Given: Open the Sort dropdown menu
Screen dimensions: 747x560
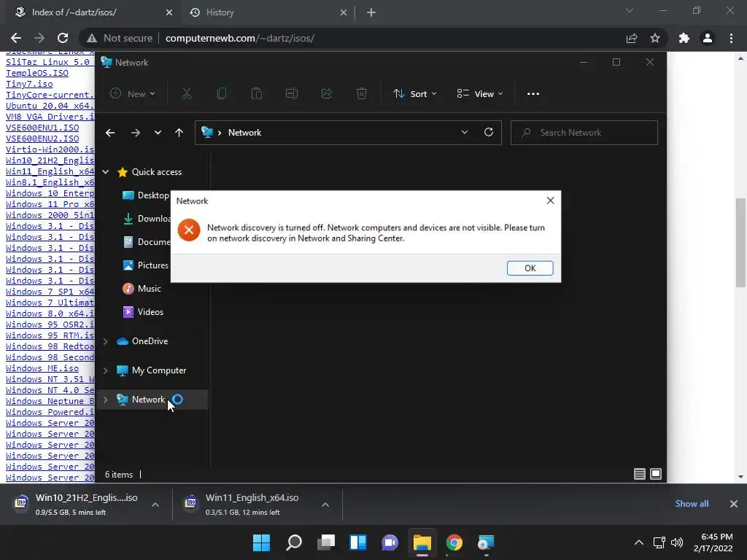Looking at the screenshot, I should (x=414, y=94).
